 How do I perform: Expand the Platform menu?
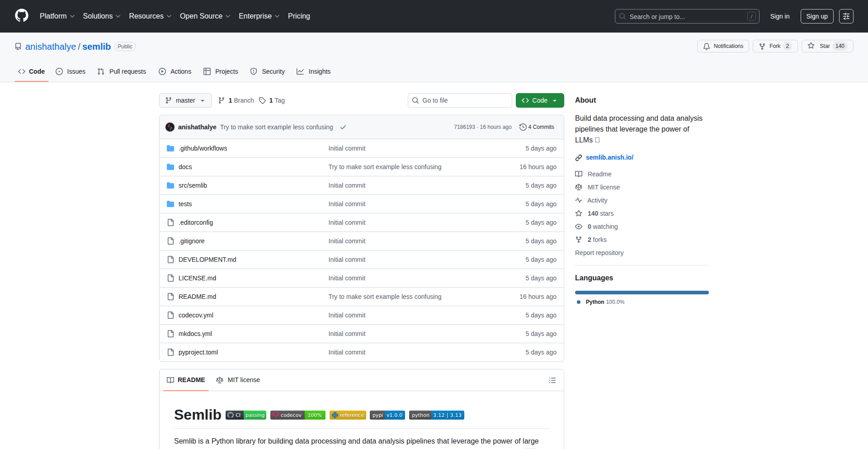coord(57,16)
